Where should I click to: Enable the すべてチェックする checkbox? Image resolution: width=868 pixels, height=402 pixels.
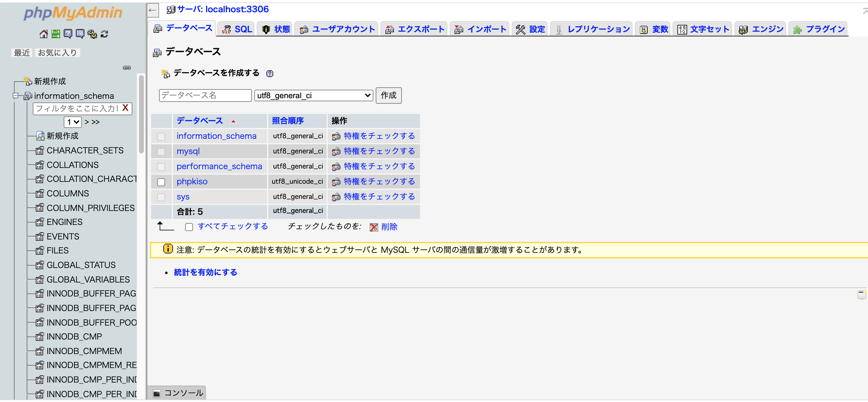point(189,227)
